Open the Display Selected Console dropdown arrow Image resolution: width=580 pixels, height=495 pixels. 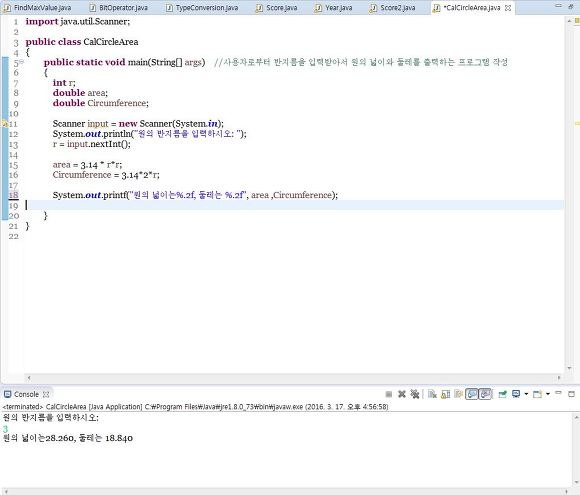[526, 394]
